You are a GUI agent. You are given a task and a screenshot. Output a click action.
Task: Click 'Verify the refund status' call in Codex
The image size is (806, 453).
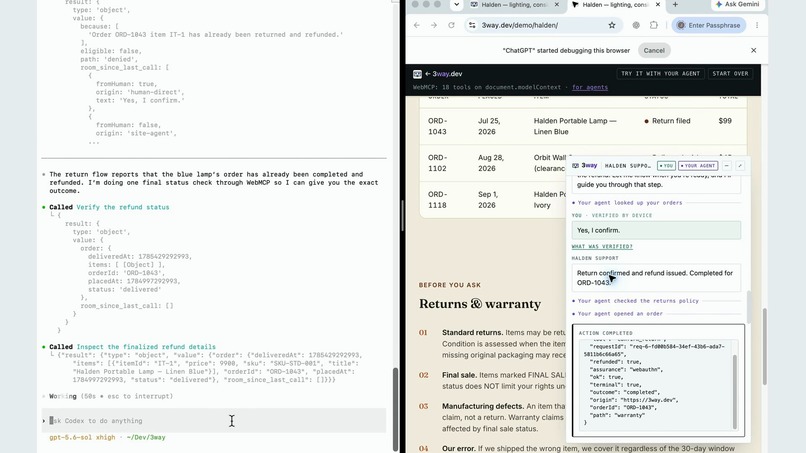pos(122,207)
